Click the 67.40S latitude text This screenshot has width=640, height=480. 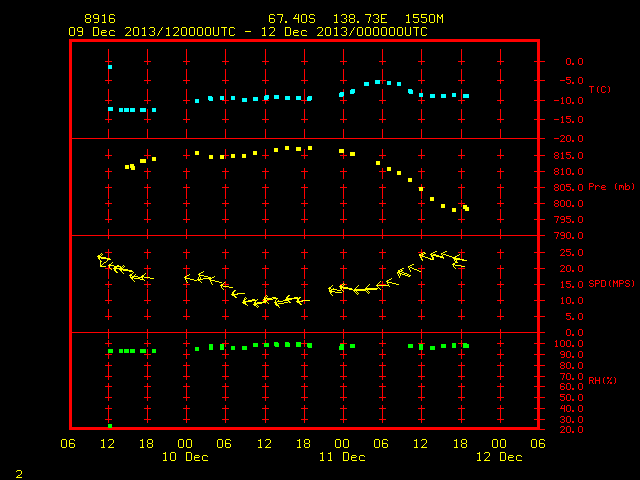(292, 19)
